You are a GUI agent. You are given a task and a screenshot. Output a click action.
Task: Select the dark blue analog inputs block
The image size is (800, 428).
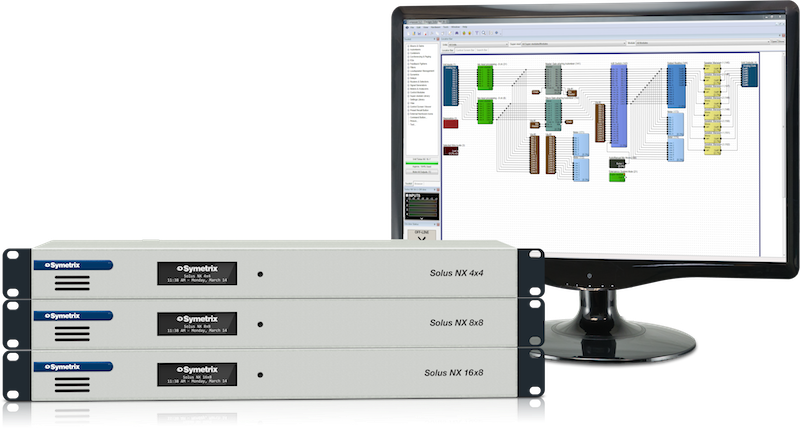coord(451,86)
